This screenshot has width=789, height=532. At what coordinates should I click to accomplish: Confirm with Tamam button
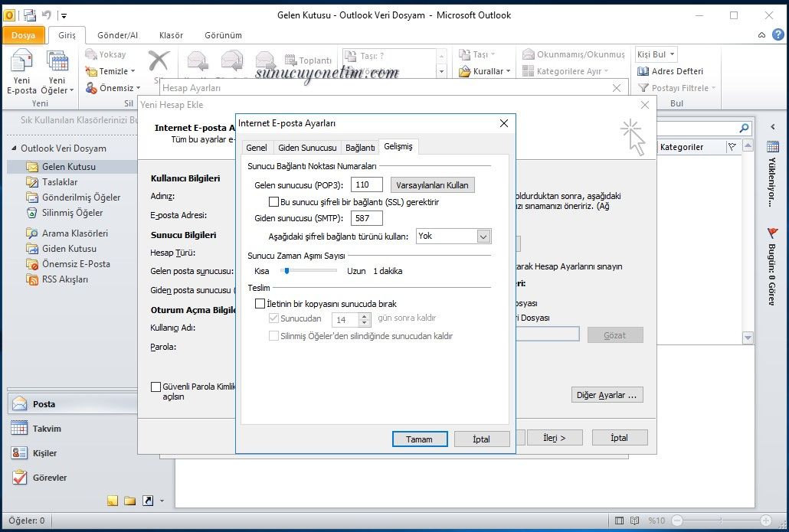[x=420, y=439]
